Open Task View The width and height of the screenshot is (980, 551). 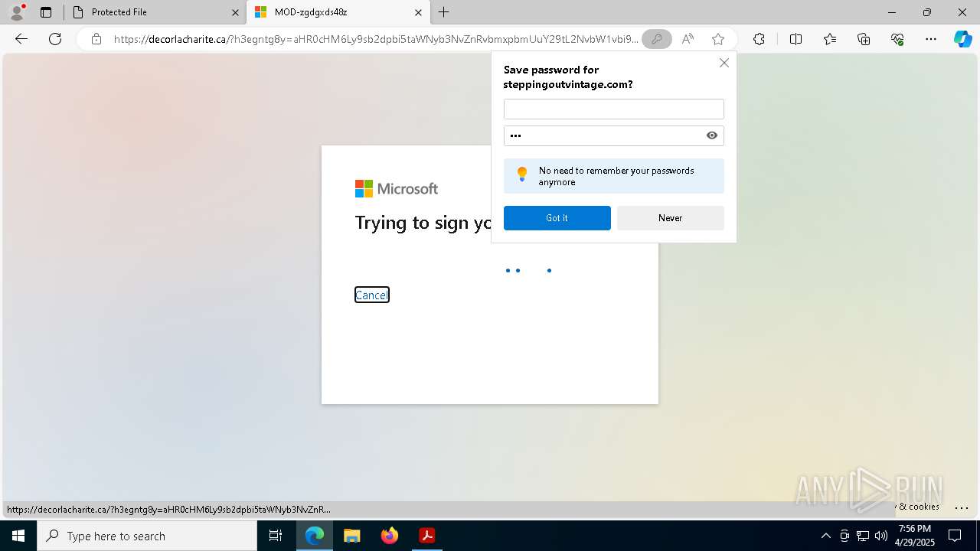(x=276, y=536)
